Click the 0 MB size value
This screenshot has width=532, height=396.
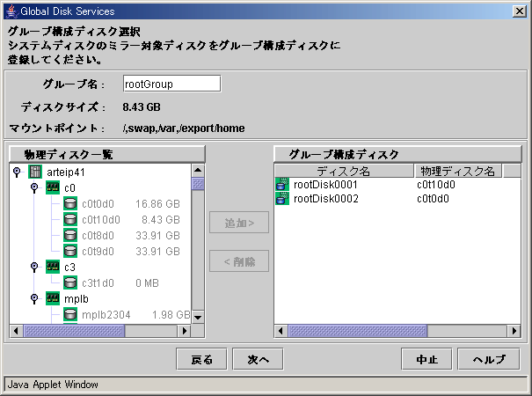pyautogui.click(x=147, y=282)
